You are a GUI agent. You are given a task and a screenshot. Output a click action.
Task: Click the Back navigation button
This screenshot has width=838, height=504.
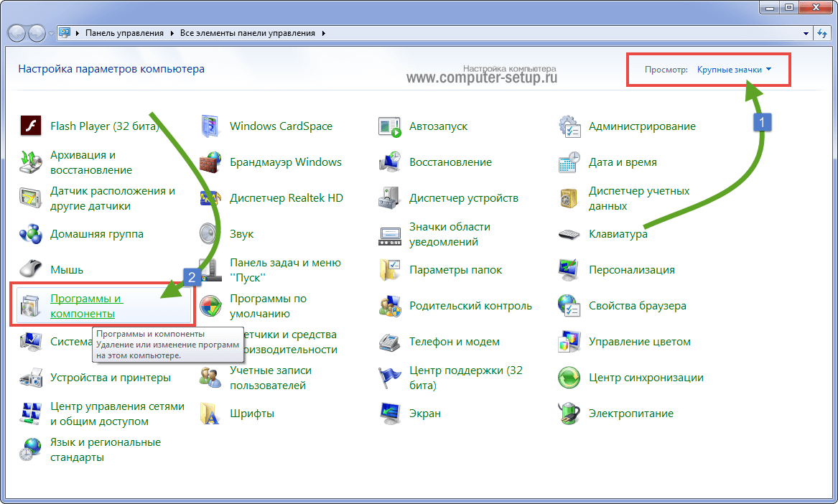point(17,33)
